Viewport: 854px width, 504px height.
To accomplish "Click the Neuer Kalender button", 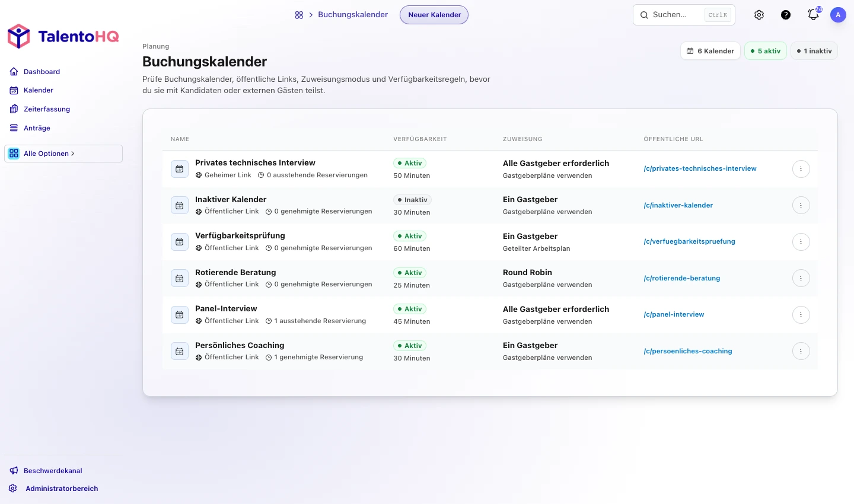I will tap(434, 15).
